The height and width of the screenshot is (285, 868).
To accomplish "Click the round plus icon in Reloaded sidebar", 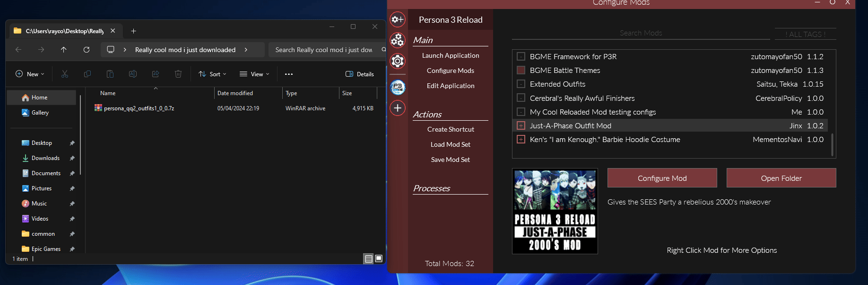I will pos(398,108).
